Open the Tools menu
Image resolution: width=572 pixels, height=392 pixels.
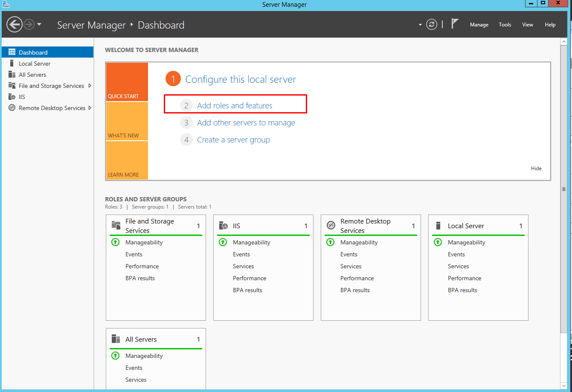505,25
